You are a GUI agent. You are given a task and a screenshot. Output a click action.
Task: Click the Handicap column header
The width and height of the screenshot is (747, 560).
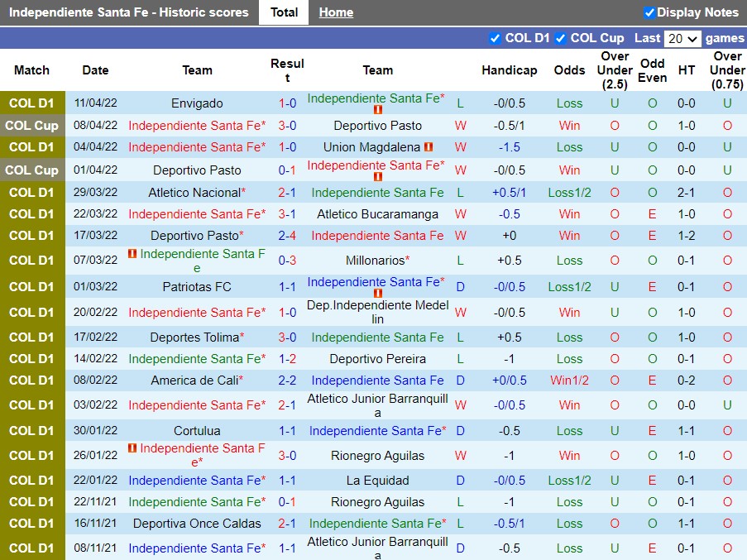(509, 70)
